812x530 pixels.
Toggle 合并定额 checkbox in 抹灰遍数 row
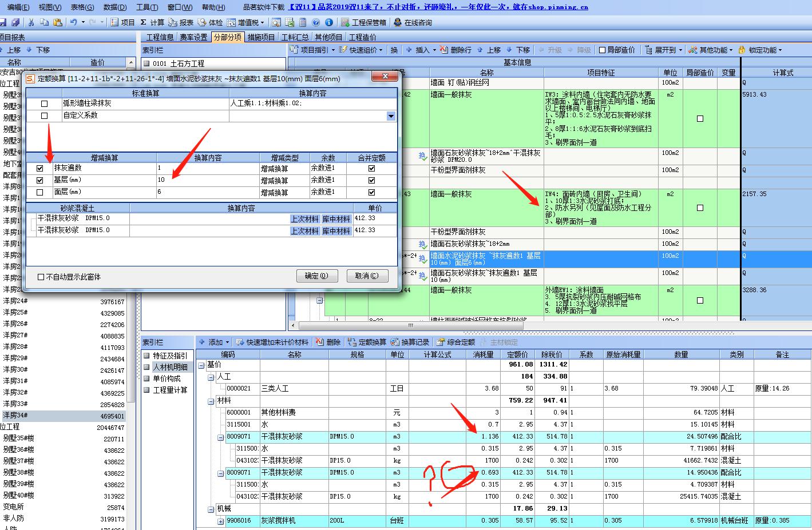(x=372, y=169)
